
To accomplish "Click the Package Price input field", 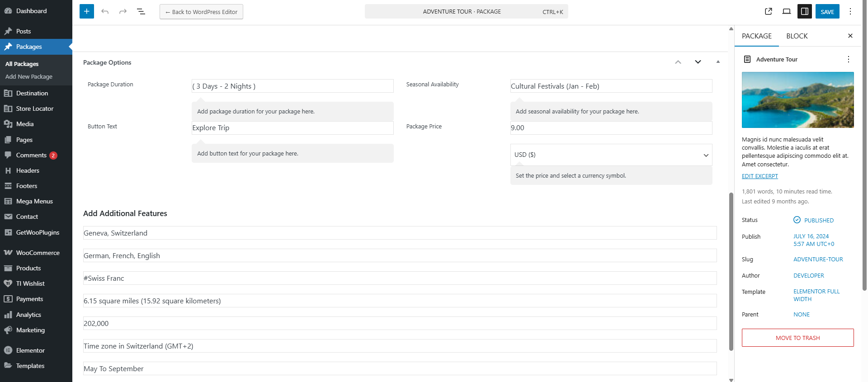I will click(x=611, y=128).
